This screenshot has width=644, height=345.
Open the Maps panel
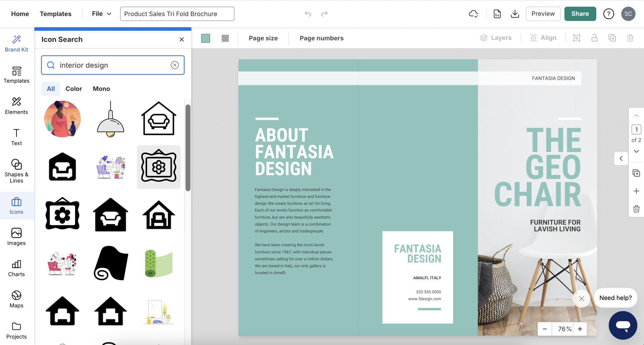click(16, 299)
